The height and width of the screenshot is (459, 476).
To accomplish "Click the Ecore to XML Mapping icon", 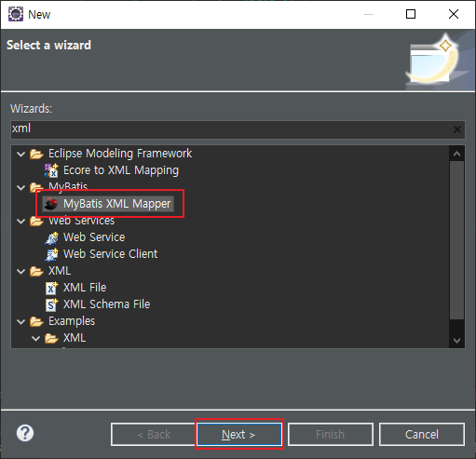I will (51, 170).
